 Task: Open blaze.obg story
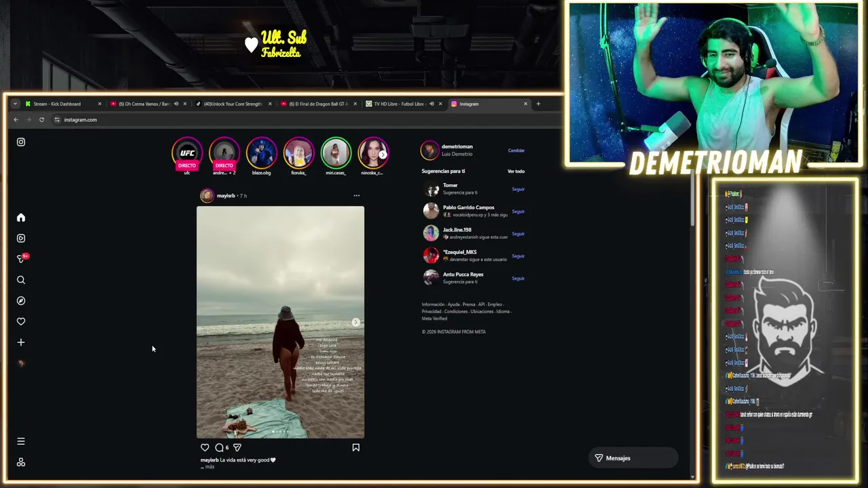click(261, 153)
